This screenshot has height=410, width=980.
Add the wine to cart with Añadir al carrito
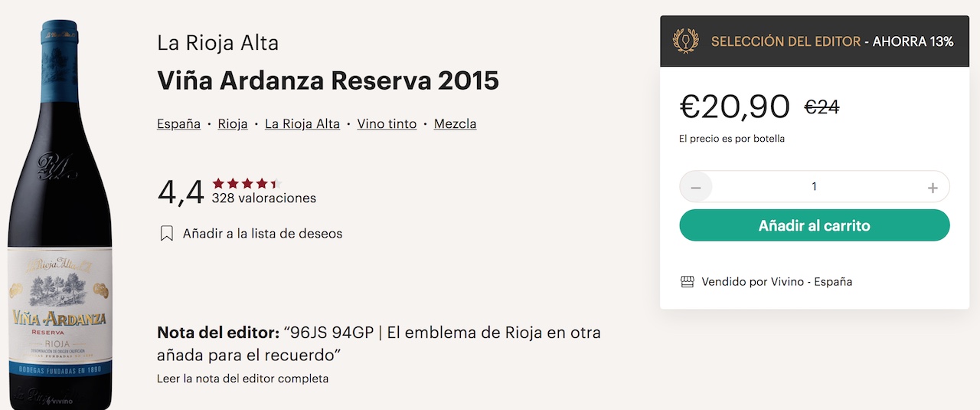coord(814,226)
